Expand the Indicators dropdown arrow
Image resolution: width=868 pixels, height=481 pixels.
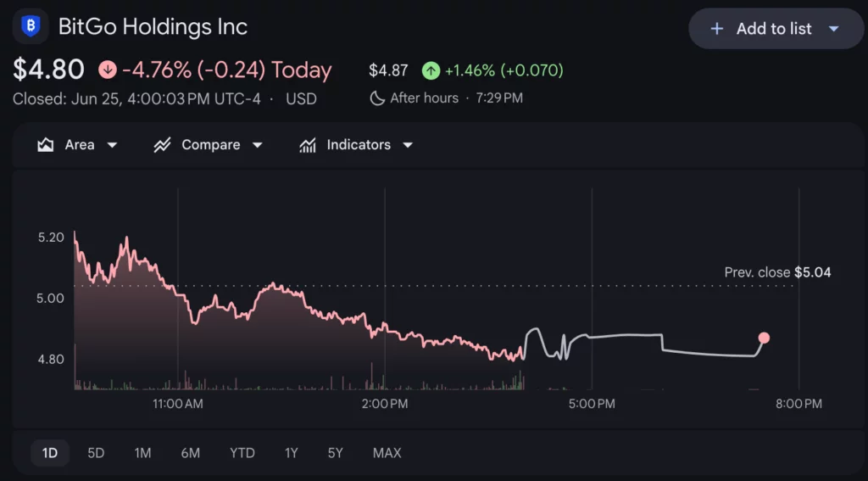click(408, 145)
